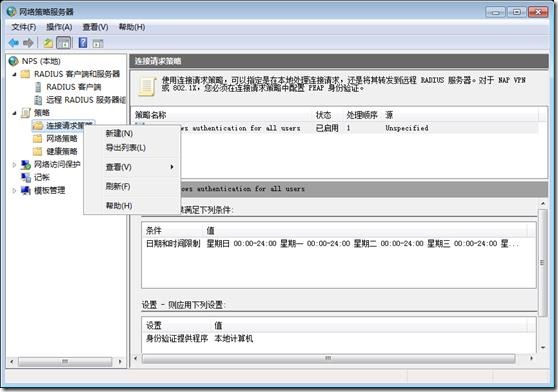Click the tree pane horizontal scrollbar thumb
558x392 pixels.
click(x=65, y=362)
